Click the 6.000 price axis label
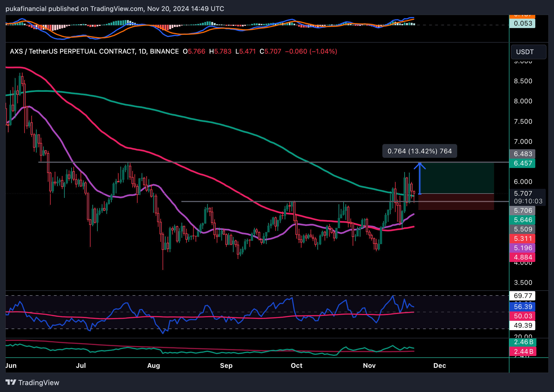 tap(523, 182)
